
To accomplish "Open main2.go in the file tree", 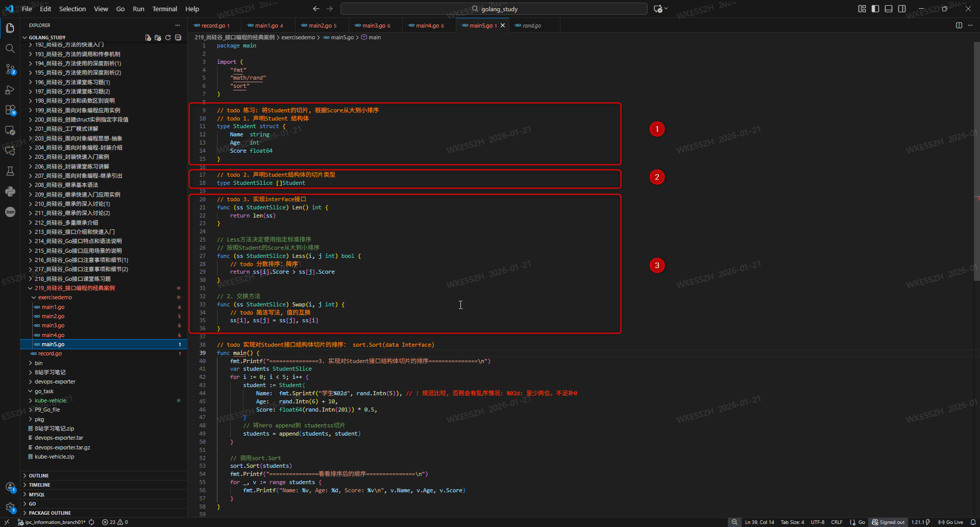I will point(104,316).
